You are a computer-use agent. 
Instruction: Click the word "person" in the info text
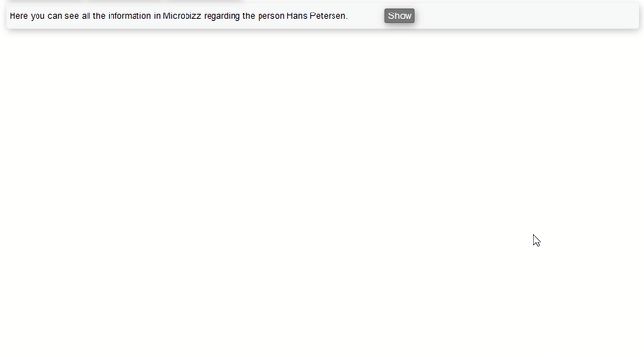271,16
